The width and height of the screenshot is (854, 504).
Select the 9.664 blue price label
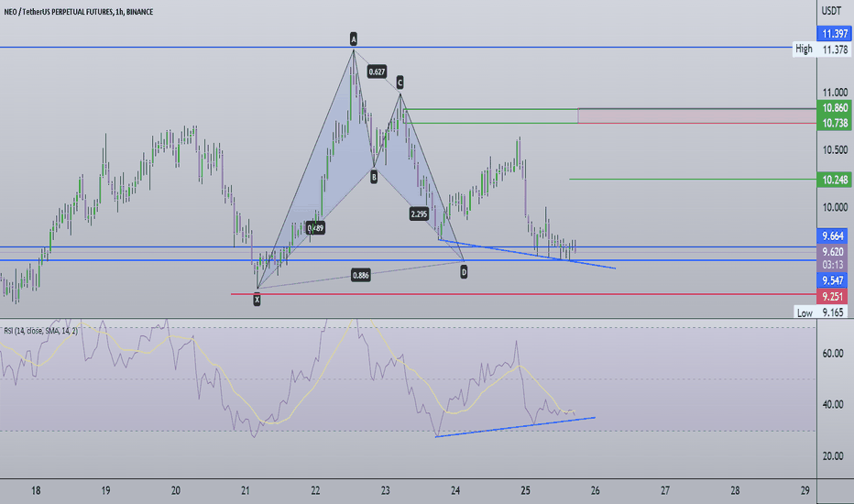click(x=833, y=236)
